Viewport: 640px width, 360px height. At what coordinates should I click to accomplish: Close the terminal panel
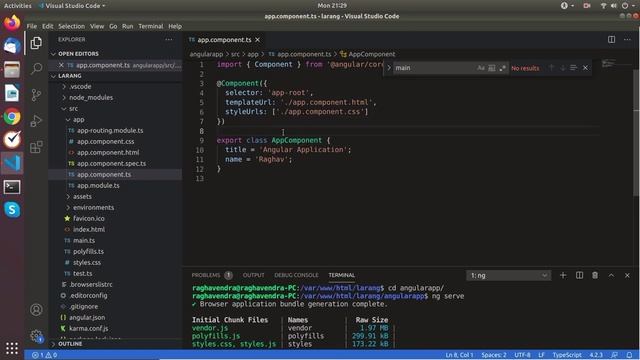click(627, 276)
